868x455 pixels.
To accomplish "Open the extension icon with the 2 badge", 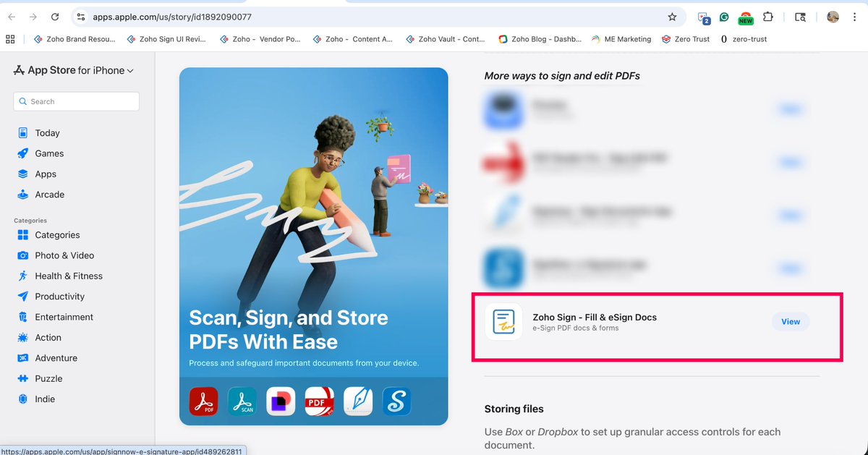I will (703, 17).
